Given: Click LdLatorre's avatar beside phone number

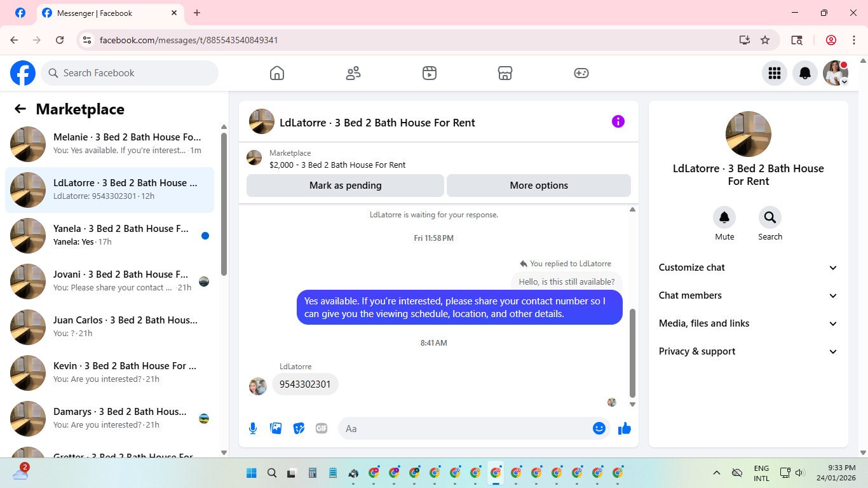Looking at the screenshot, I should [x=258, y=386].
